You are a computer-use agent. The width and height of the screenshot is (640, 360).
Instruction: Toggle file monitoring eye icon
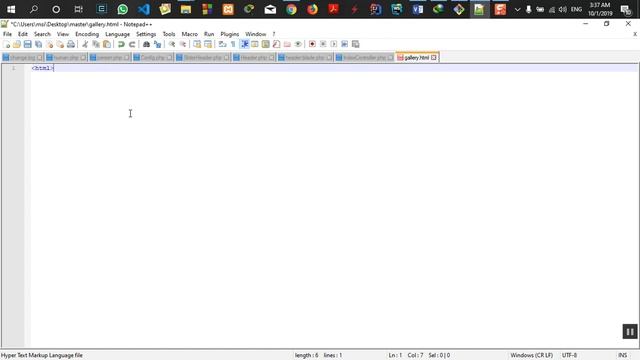click(298, 44)
